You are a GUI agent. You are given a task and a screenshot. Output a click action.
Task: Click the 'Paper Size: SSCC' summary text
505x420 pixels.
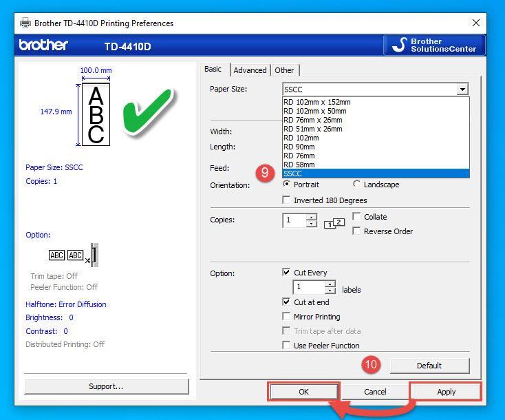coord(54,167)
